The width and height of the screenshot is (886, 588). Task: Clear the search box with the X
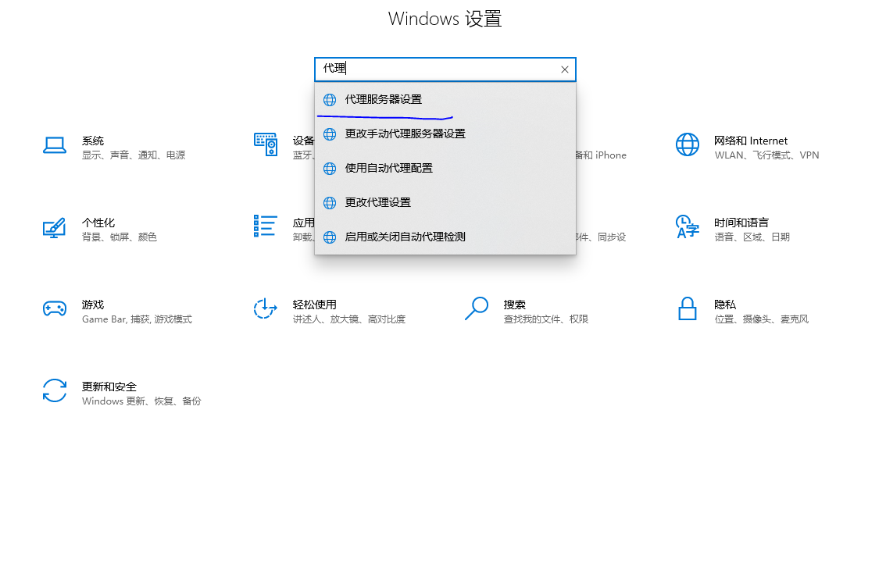565,69
